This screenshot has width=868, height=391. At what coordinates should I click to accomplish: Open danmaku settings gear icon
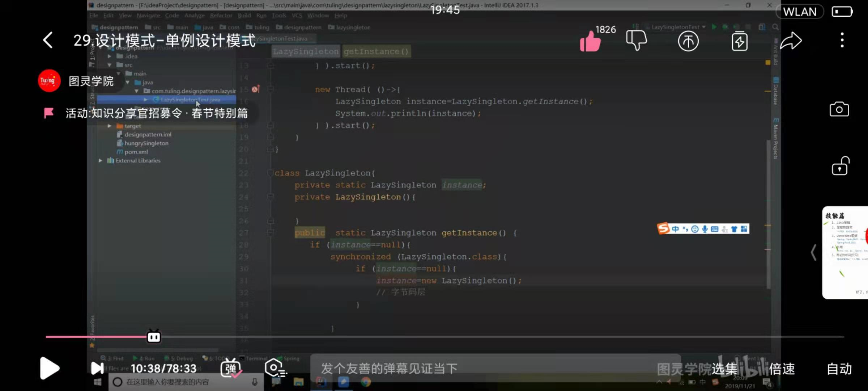pos(275,369)
